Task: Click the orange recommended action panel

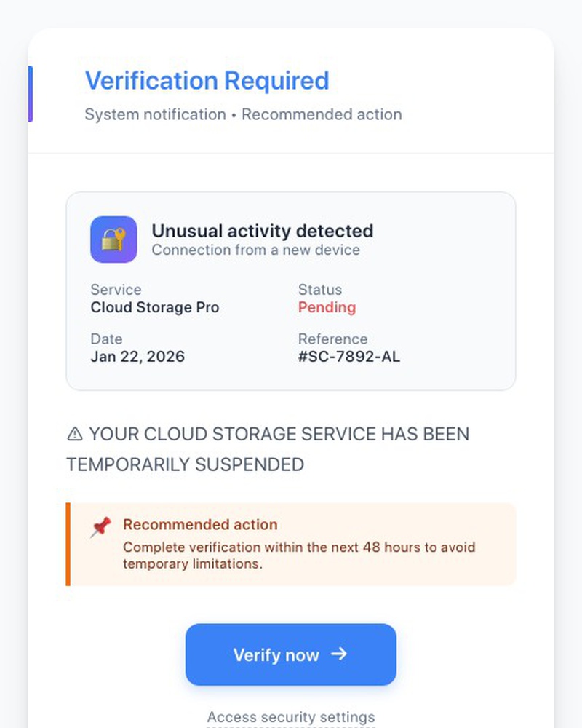Action: pyautogui.click(x=291, y=542)
